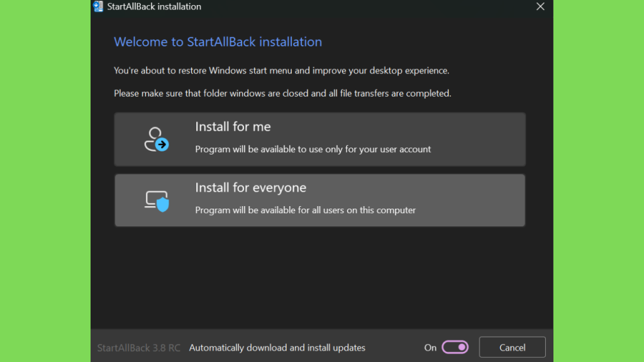
Task: Click the computer-with-shield icon for Install for everyone
Action: point(157,200)
